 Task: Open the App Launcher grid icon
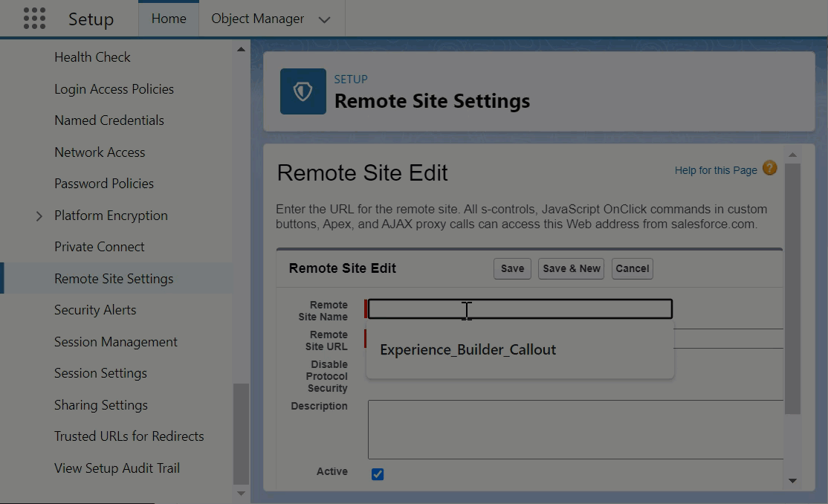pyautogui.click(x=34, y=19)
